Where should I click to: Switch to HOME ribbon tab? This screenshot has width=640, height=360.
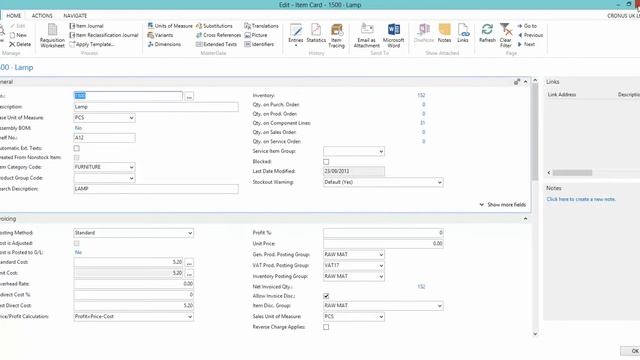click(13, 16)
